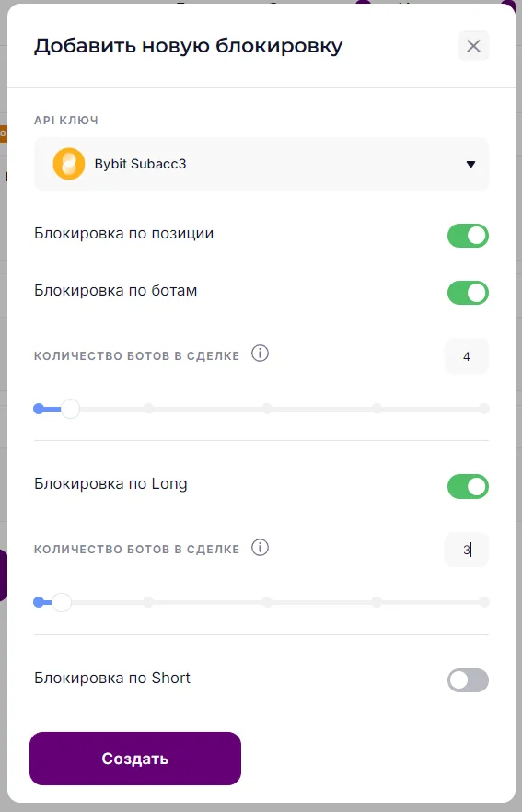
Task: Click the dropdown arrow next to Bybit Subacc3
Action: tap(470, 164)
